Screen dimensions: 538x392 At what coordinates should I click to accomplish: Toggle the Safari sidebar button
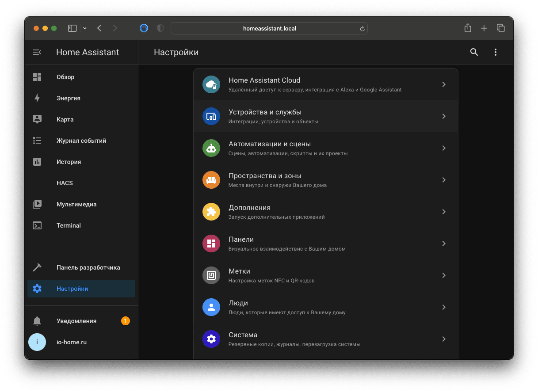point(72,28)
